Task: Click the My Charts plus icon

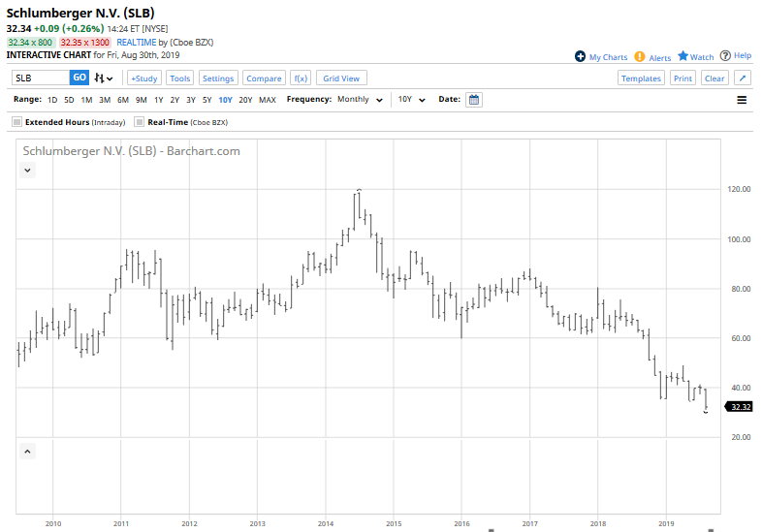Action: click(580, 56)
